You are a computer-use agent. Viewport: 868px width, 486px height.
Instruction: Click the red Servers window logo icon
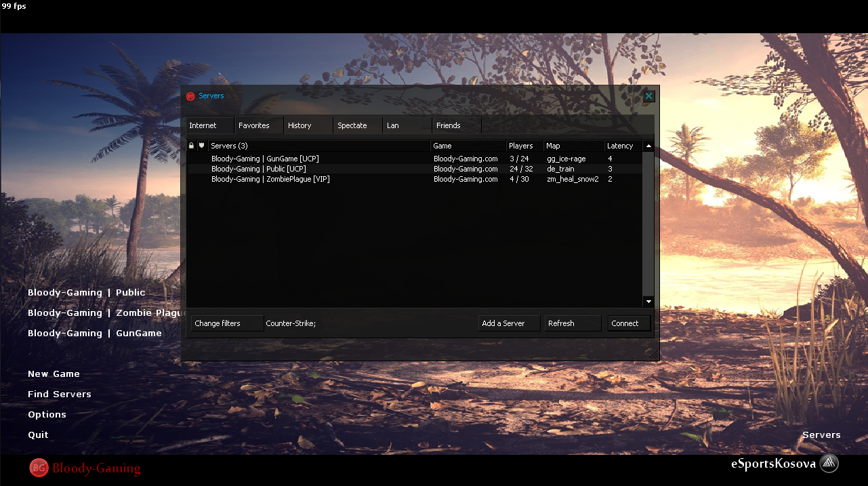click(x=190, y=96)
